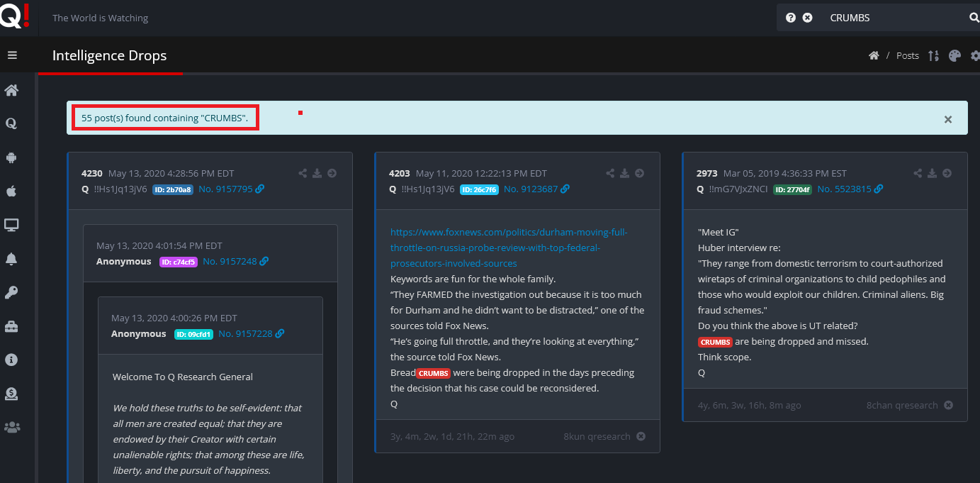980x483 pixels.
Task: Click the Android icon in the sidebar
Action: [11, 157]
